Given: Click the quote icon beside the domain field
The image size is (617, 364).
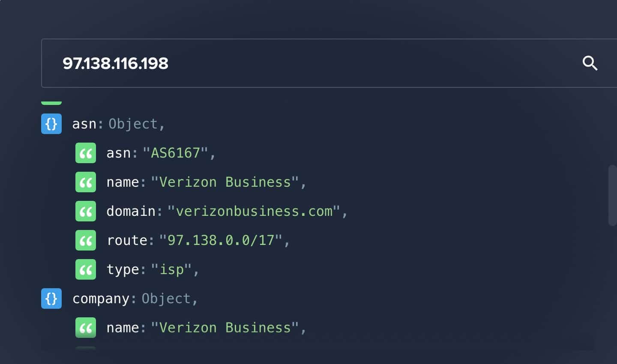Looking at the screenshot, I should point(86,211).
